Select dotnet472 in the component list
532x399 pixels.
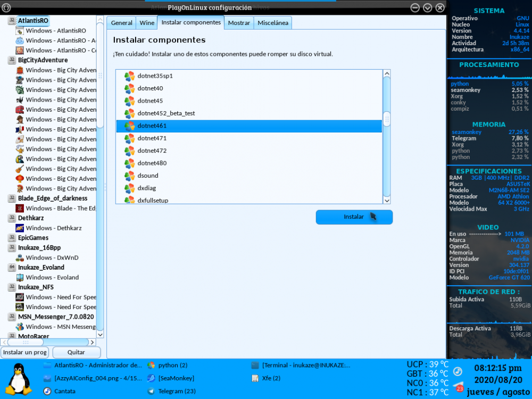pyautogui.click(x=152, y=151)
